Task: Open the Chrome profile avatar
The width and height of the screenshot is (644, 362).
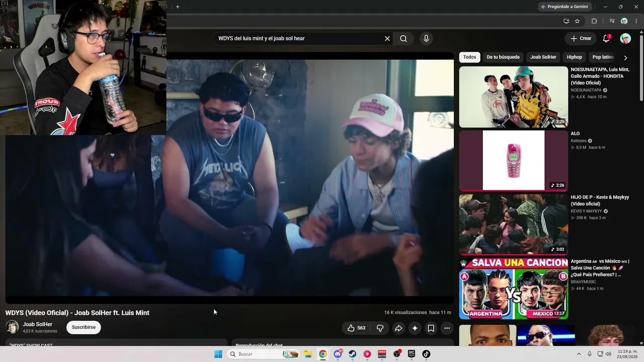Action: (624, 21)
